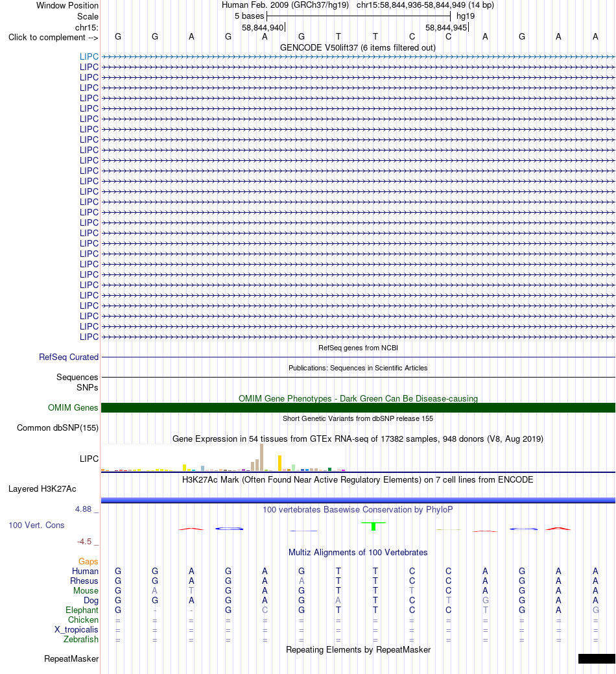Viewport: 616px width, 674px height.
Task: Click the tall yellow bar in GTEx expression chart
Action: point(279,463)
